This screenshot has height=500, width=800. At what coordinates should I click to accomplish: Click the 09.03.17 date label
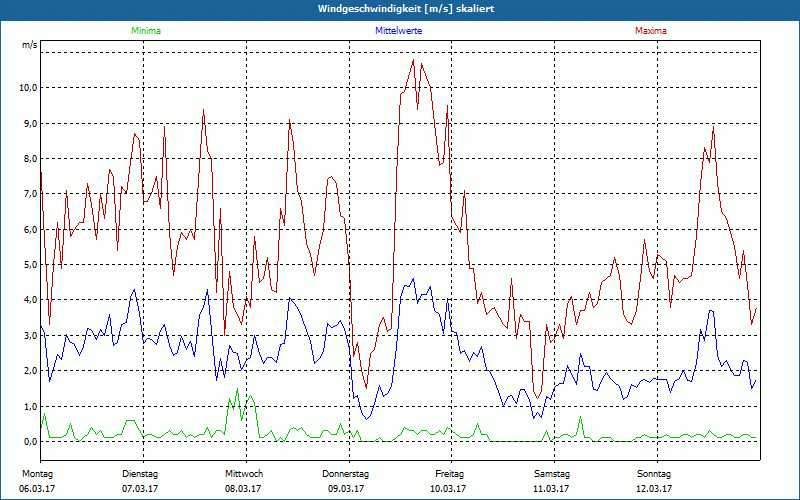[346, 489]
